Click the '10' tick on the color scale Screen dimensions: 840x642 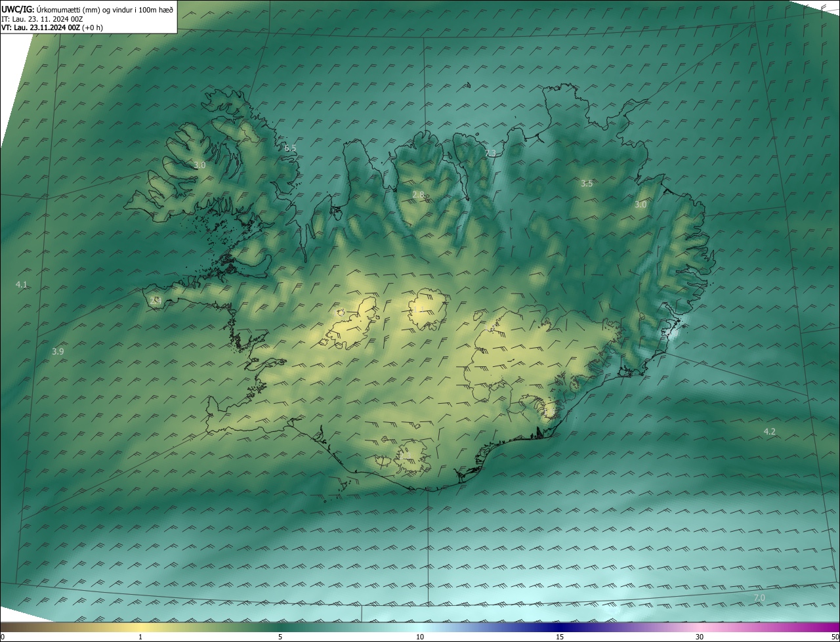pos(420,637)
